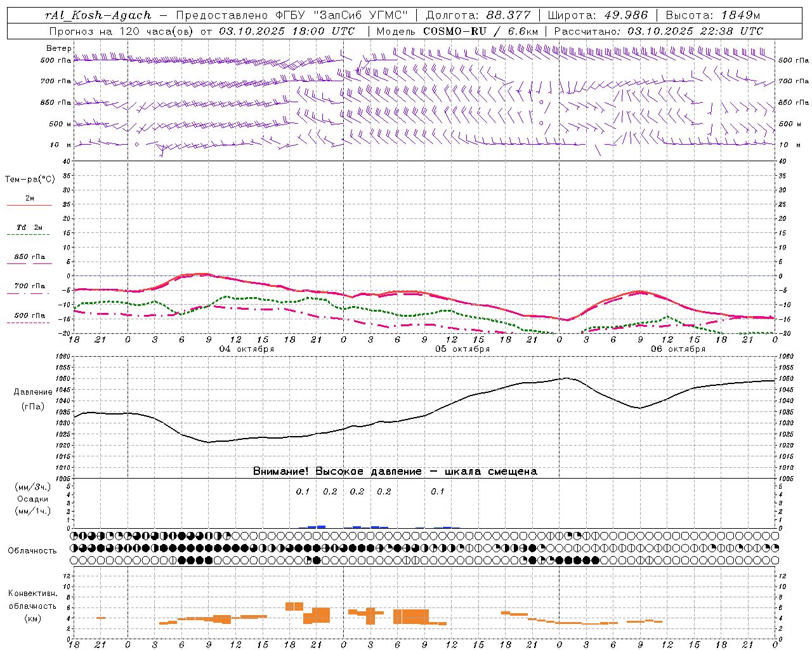Image resolution: width=812 pixels, height=650 pixels.
Task: Click the Осадки precipitation label
Action: pos(33,499)
